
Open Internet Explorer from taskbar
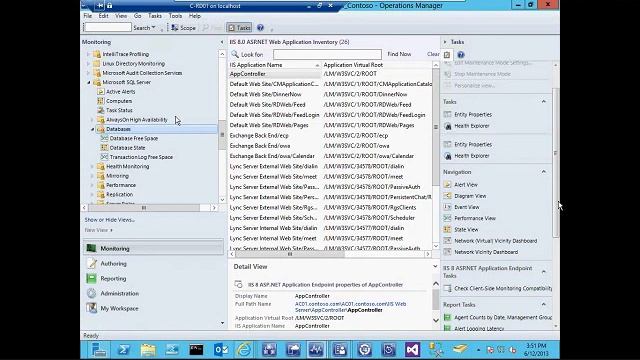244,350
